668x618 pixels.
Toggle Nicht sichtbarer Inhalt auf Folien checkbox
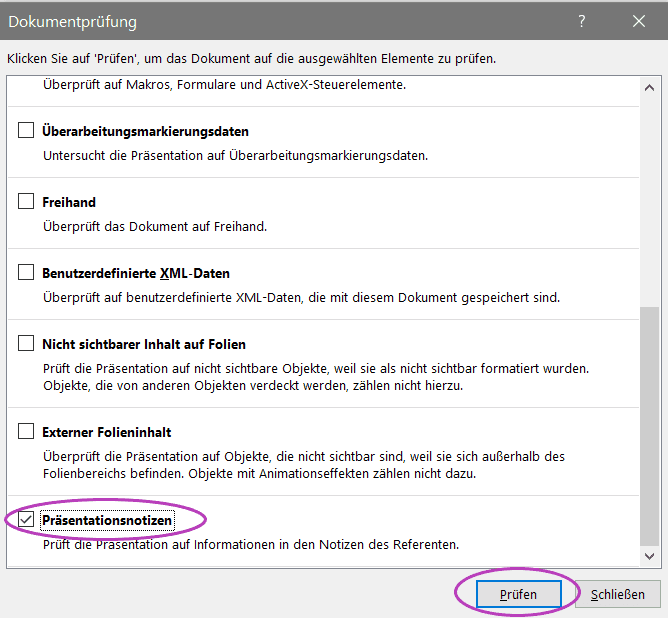tap(26, 344)
